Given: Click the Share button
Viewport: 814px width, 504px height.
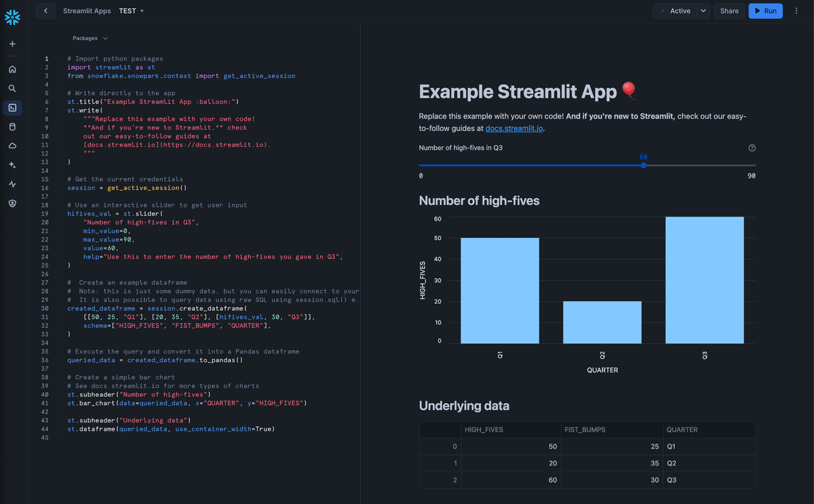Looking at the screenshot, I should pos(729,11).
